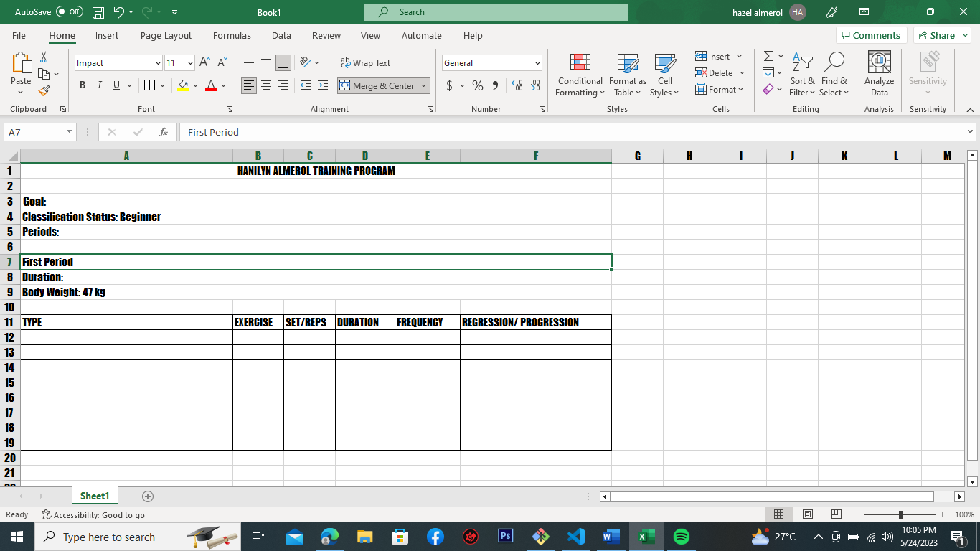Apply middle align to cell
This screenshot has width=980, height=551.
(266, 62)
